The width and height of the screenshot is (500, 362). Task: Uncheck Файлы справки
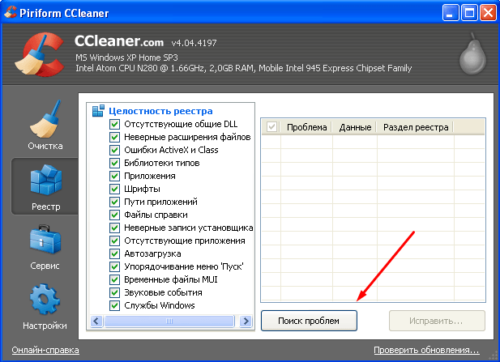pos(115,215)
